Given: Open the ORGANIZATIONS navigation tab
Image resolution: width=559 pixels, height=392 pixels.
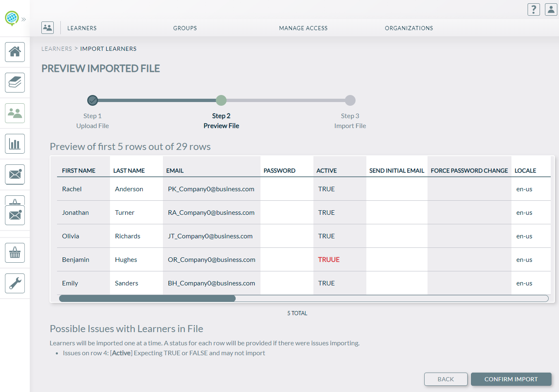Looking at the screenshot, I should 409,28.
